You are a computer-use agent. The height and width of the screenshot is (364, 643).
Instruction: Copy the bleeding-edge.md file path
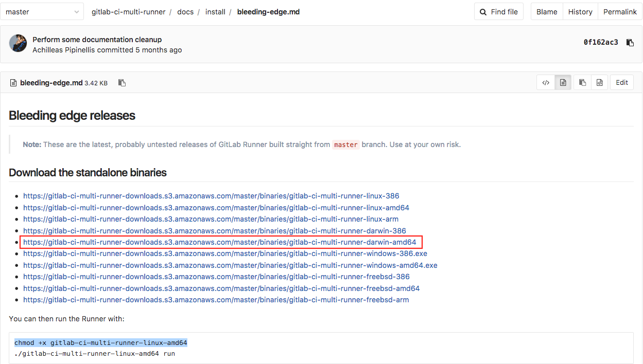pyautogui.click(x=122, y=83)
